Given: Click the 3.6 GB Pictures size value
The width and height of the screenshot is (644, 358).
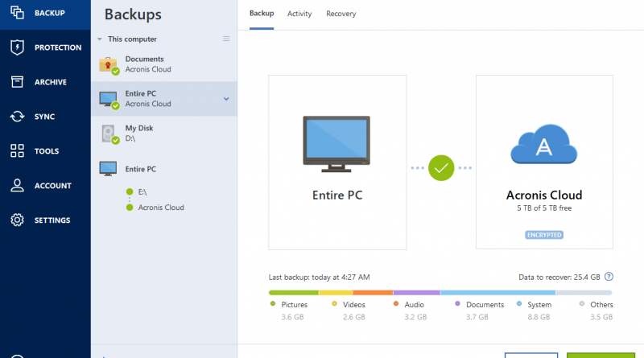Looking at the screenshot, I should [292, 317].
